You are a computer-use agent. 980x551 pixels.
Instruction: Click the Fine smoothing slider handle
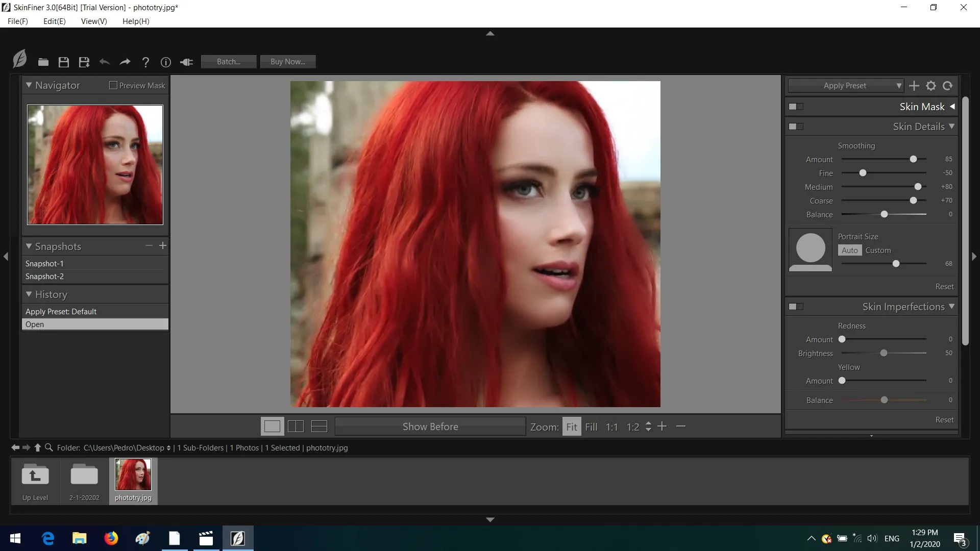(863, 173)
